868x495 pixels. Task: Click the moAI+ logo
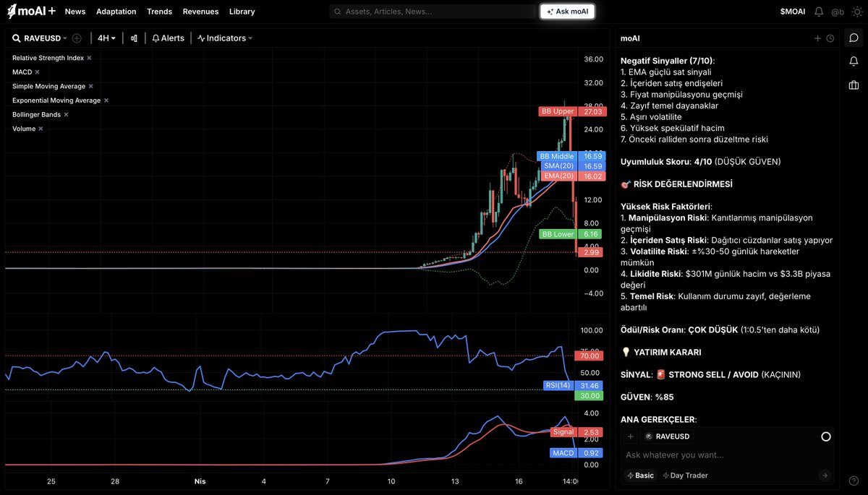(31, 12)
